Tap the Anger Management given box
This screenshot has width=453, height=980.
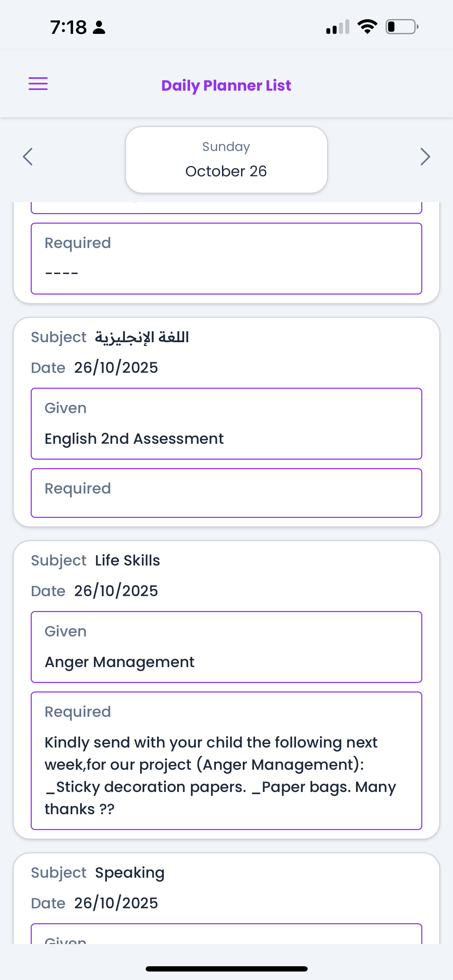226,647
